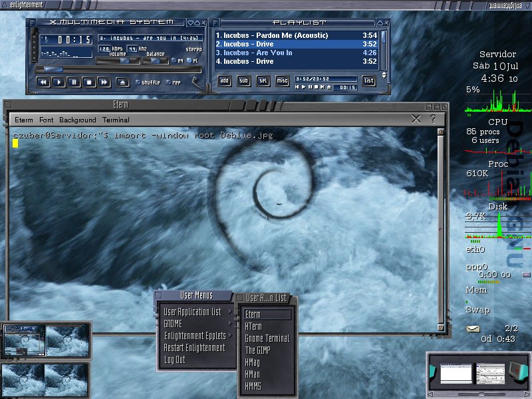Toggle the shuffle option in XMMS
The width and height of the screenshot is (532, 399).
click(x=148, y=82)
